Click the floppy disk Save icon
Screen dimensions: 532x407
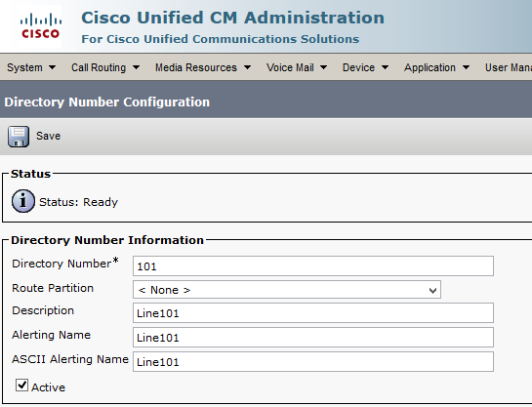pos(19,137)
